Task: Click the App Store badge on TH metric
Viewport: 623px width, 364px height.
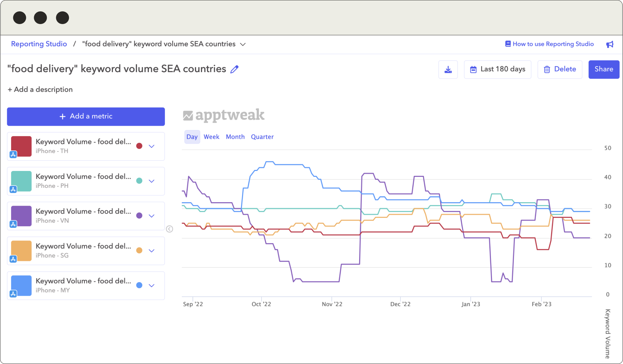Action: (13, 155)
